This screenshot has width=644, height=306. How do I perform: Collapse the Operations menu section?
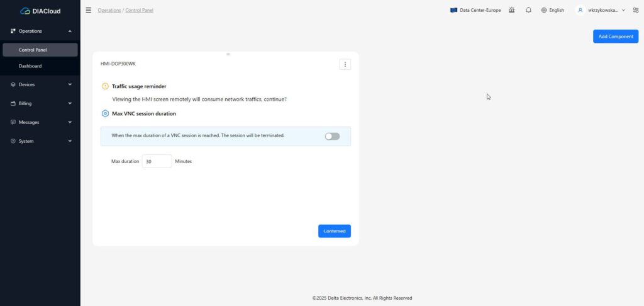pos(70,31)
